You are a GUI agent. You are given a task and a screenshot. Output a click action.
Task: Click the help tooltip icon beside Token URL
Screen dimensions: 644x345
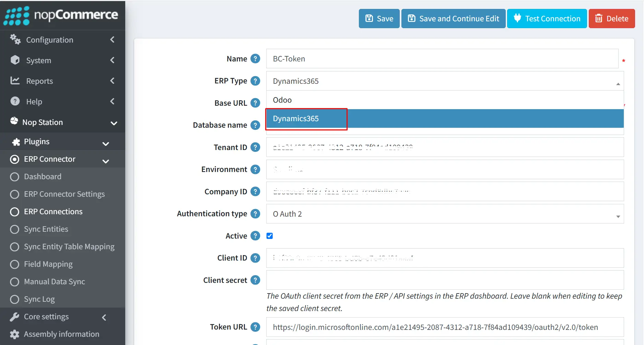pyautogui.click(x=255, y=327)
